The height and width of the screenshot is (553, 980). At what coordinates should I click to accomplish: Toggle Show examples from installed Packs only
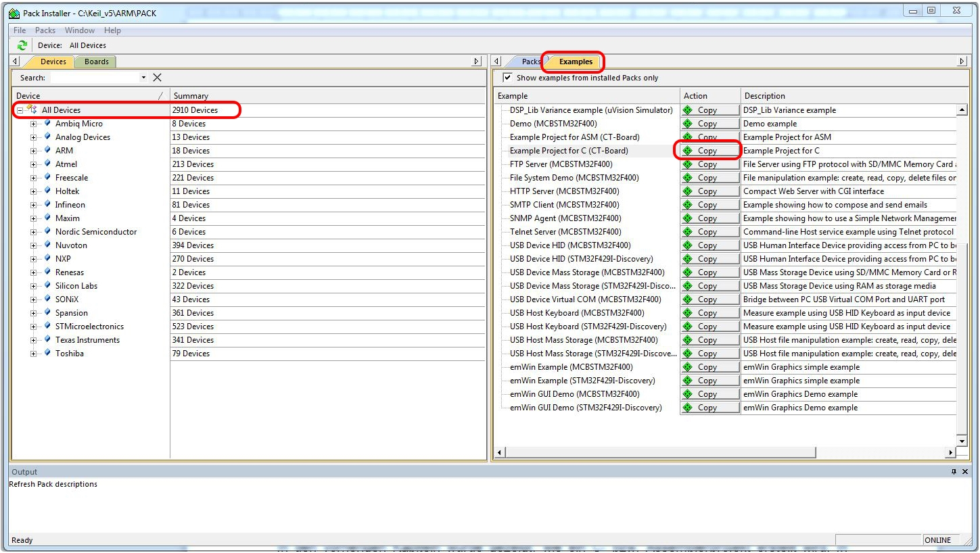click(x=507, y=77)
